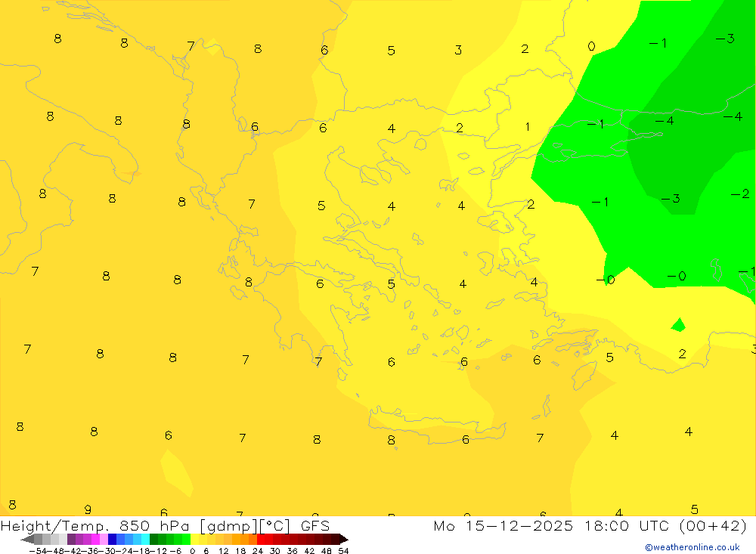The width and height of the screenshot is (756, 554).
Task: Pick the lightest cyan legend swatch above -18
Action: click(x=145, y=540)
